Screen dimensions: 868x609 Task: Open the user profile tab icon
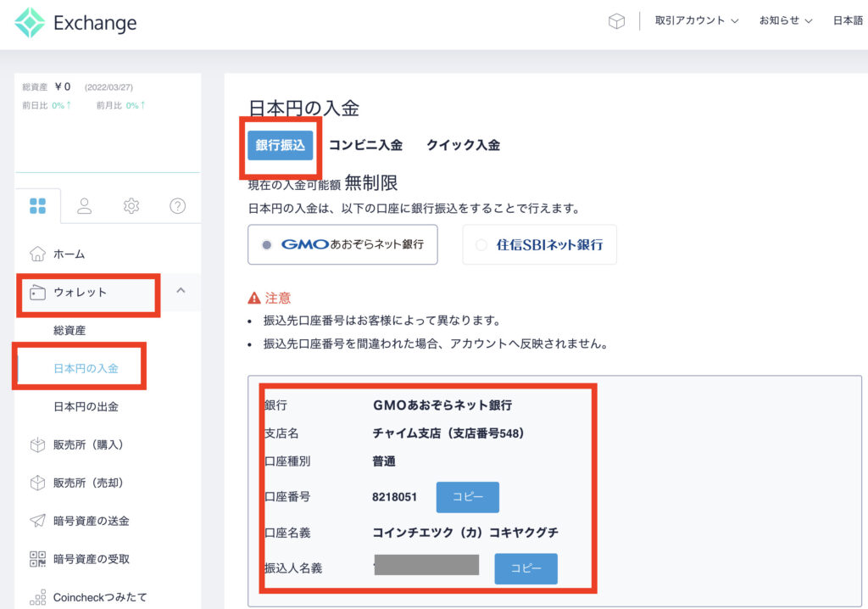[84, 206]
